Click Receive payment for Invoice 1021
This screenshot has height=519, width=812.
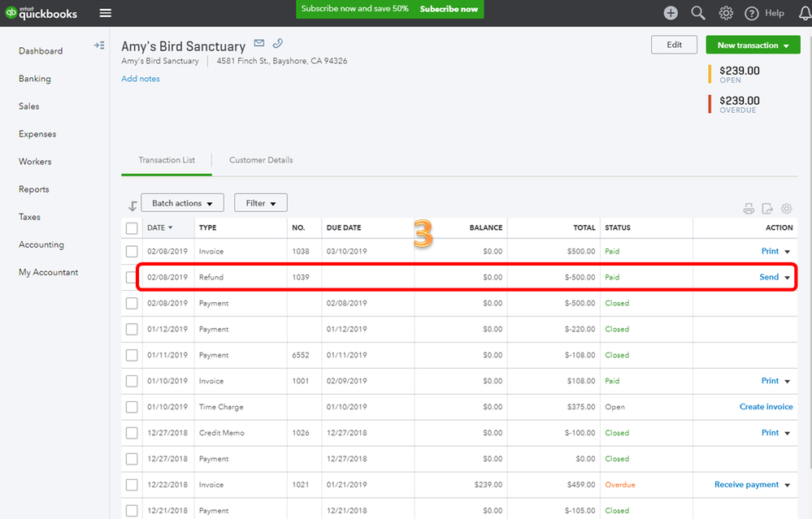coord(746,485)
